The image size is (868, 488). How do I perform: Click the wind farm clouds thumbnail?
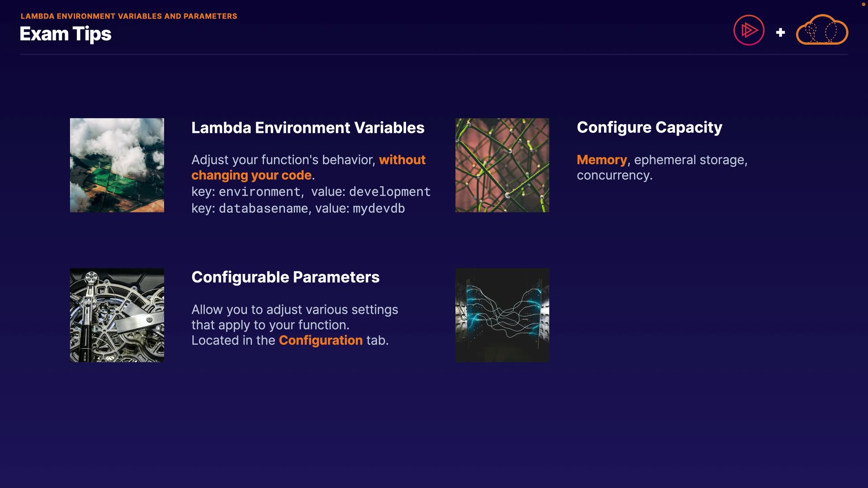[x=117, y=165]
